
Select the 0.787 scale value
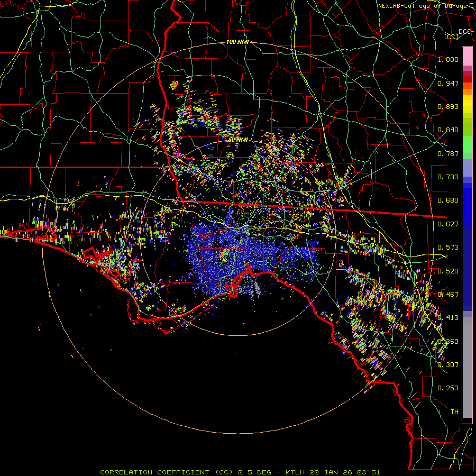(448, 153)
